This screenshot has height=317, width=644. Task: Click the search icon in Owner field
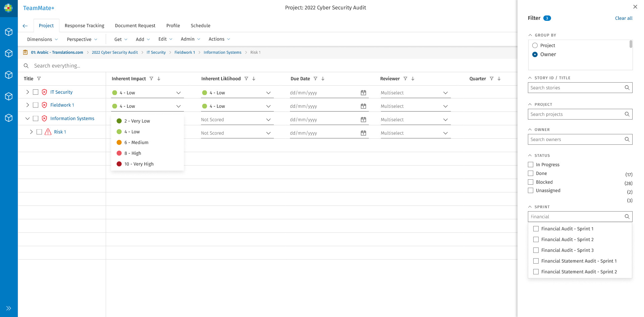click(x=627, y=139)
